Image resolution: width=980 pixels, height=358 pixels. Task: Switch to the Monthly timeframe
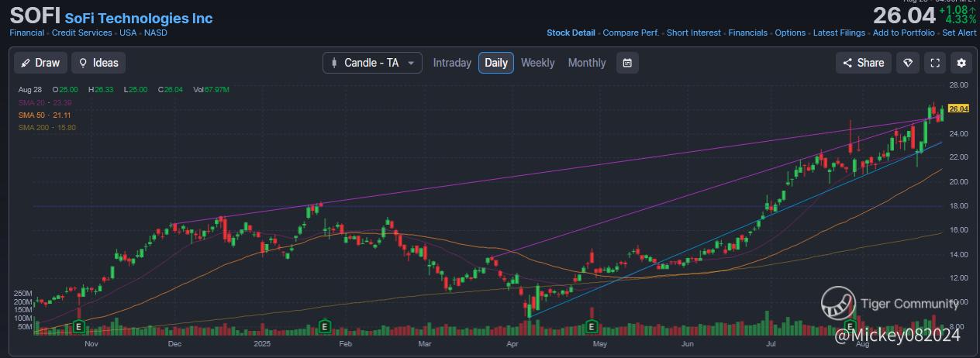(x=587, y=63)
